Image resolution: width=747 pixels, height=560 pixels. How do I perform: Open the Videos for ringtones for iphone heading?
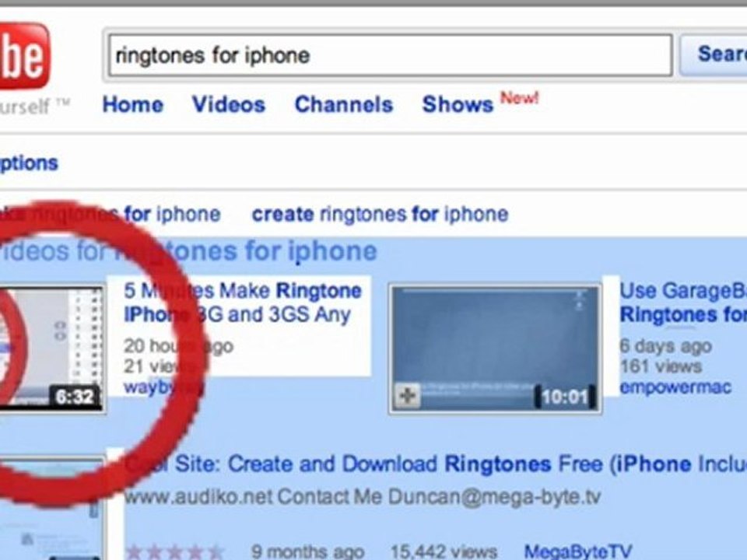[x=188, y=251]
